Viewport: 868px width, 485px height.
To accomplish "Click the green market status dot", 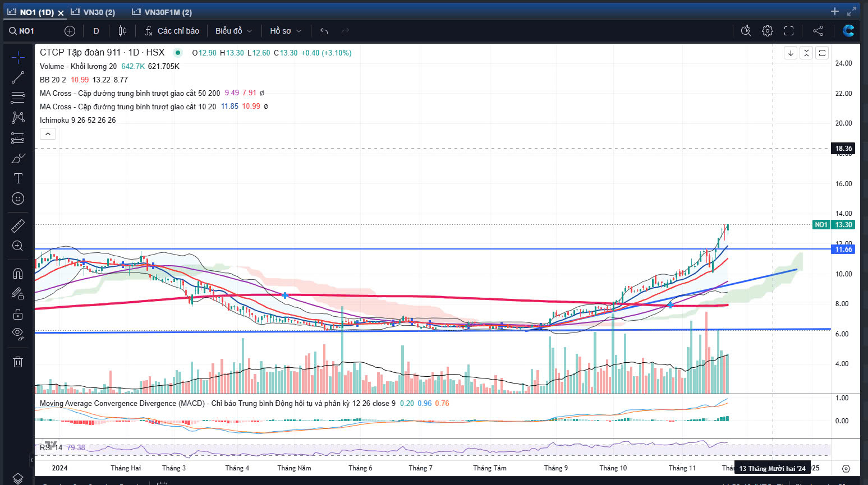I will (x=178, y=53).
